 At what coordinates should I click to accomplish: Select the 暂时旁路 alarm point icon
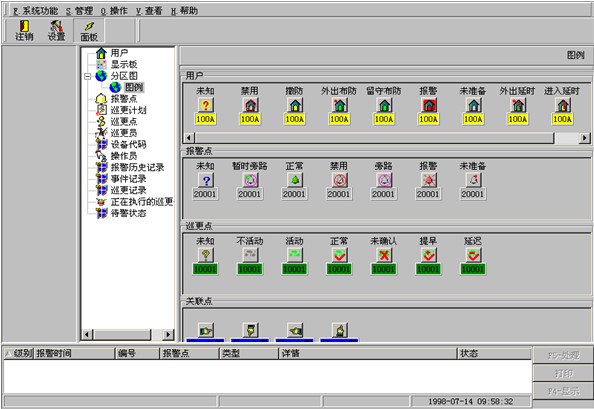pos(250,180)
